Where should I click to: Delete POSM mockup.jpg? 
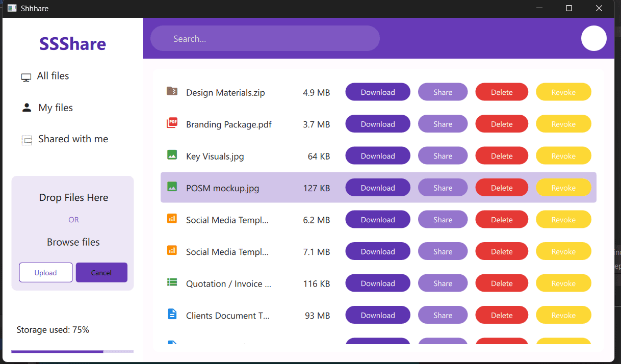point(502,188)
